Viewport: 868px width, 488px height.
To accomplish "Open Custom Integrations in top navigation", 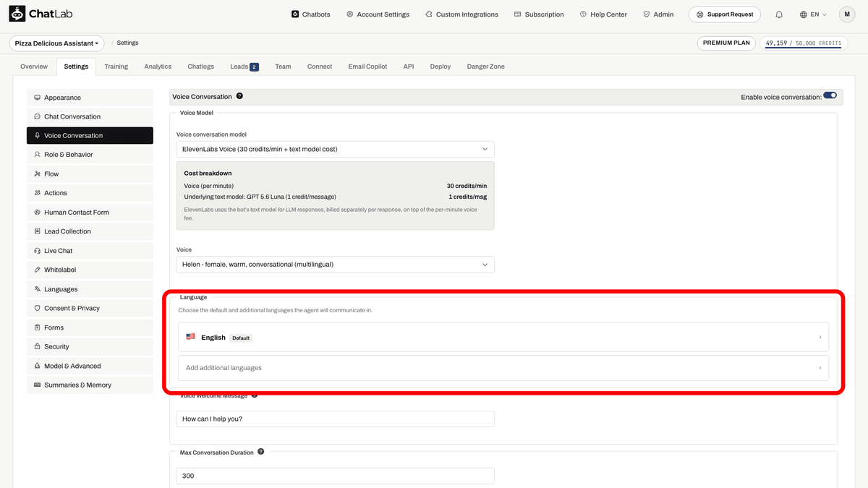I will (461, 14).
